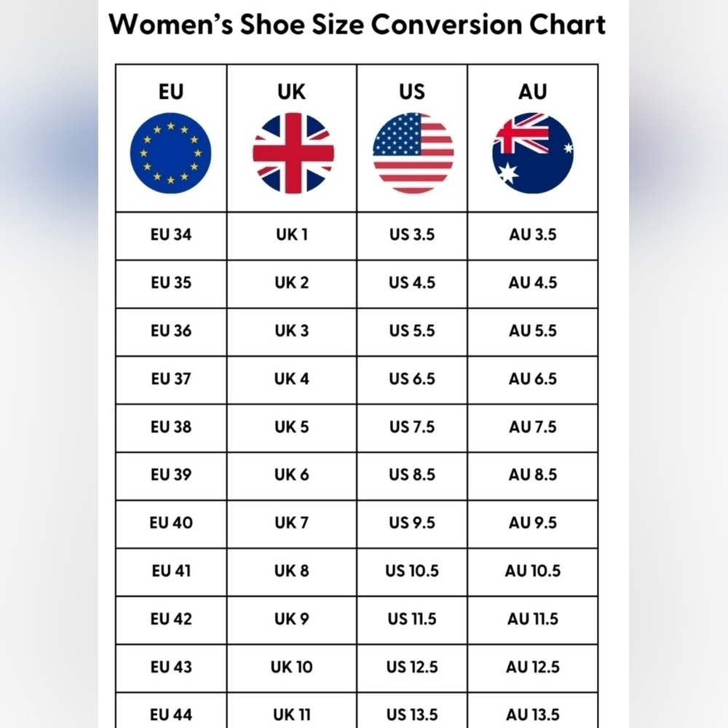Select the UK 6 size cell

click(292, 475)
